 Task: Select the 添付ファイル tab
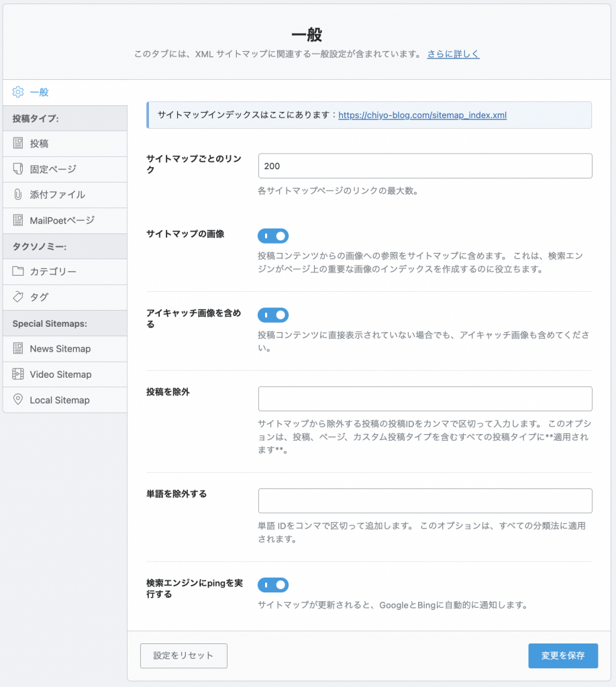pyautogui.click(x=65, y=195)
